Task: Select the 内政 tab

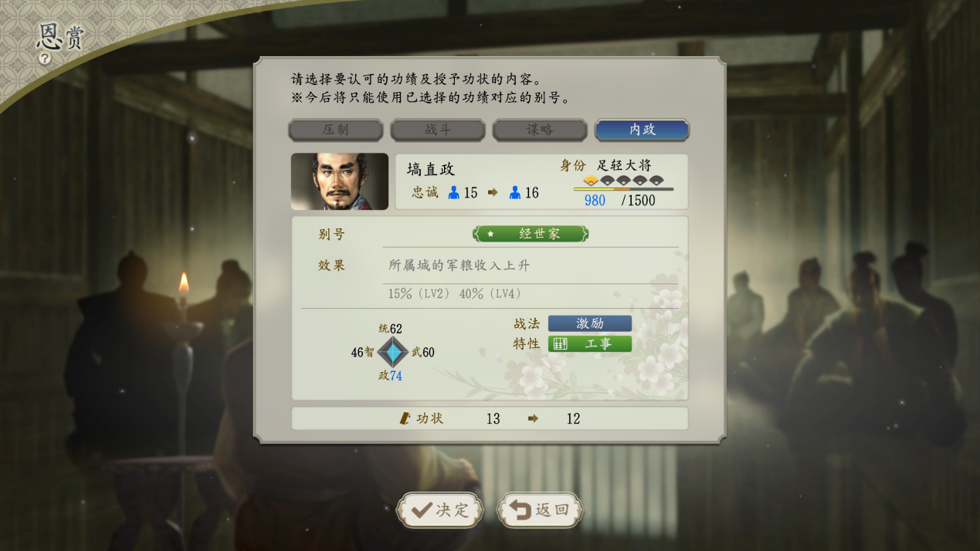Action: pos(642,130)
